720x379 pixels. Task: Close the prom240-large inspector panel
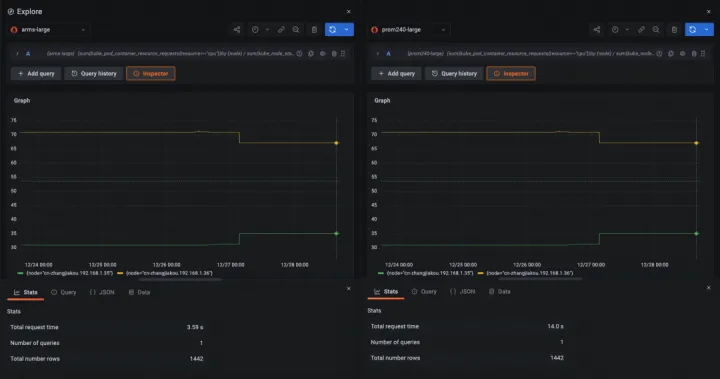coord(709,288)
